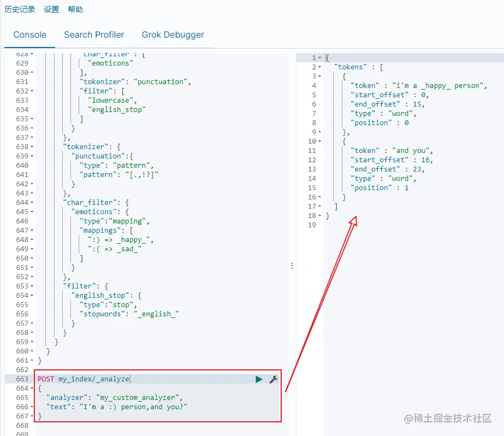Collapse the tokens array at response line 2
The image size is (504, 436).
click(320, 67)
